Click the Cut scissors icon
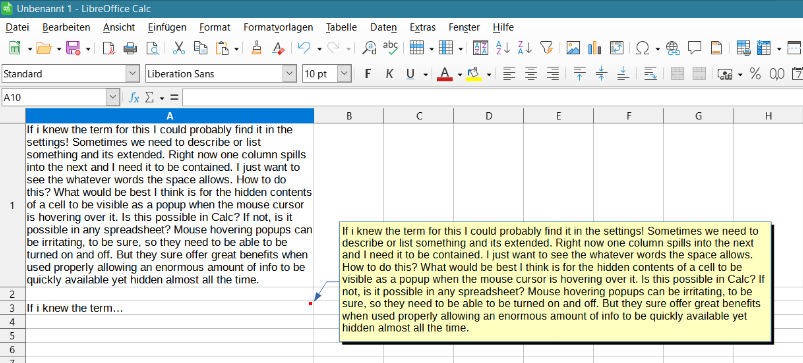 tap(179, 48)
